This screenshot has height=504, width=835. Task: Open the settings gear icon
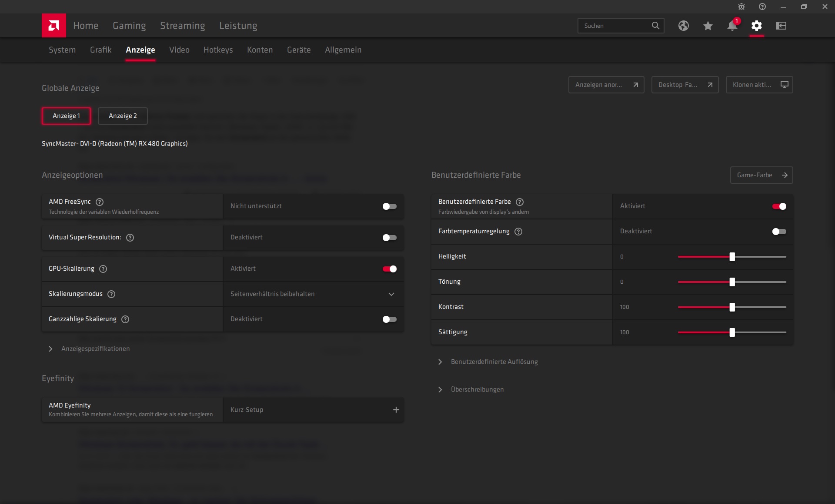pyautogui.click(x=757, y=26)
